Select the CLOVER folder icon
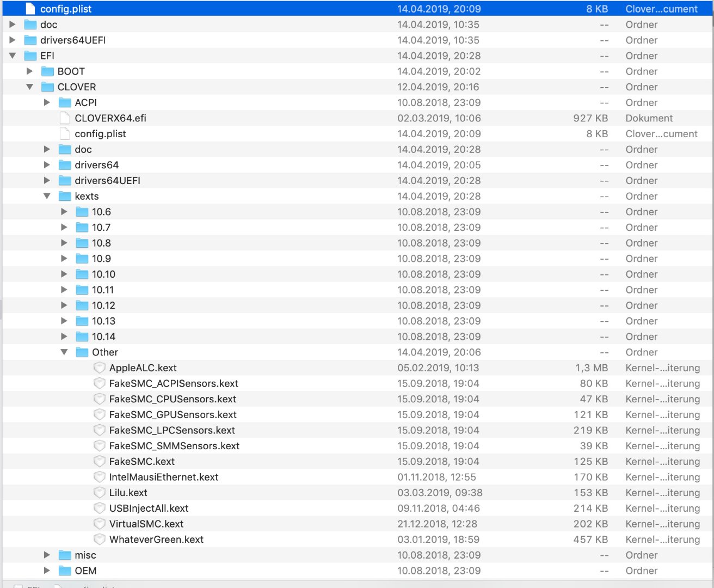Screen dimensions: 714x588 (48, 87)
